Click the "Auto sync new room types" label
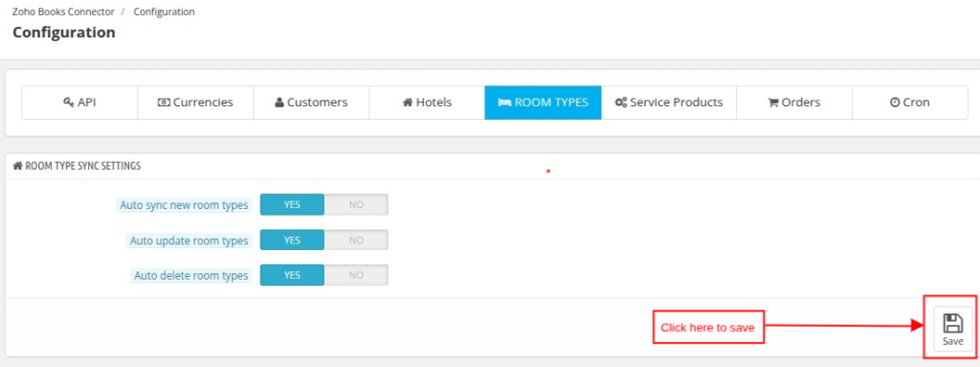980x367 pixels. tap(185, 205)
